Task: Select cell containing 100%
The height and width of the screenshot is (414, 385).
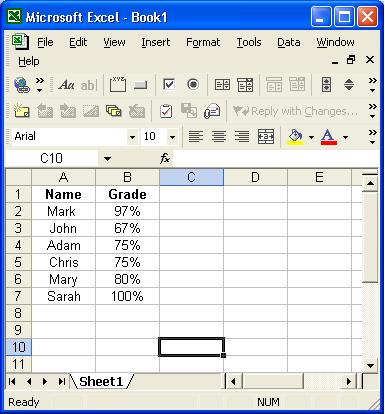Action: click(127, 296)
